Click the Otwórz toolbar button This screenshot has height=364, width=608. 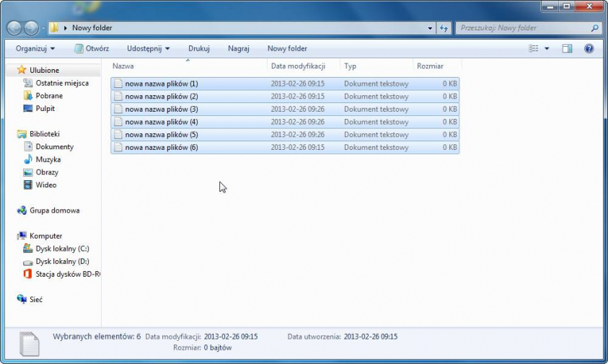pos(92,48)
